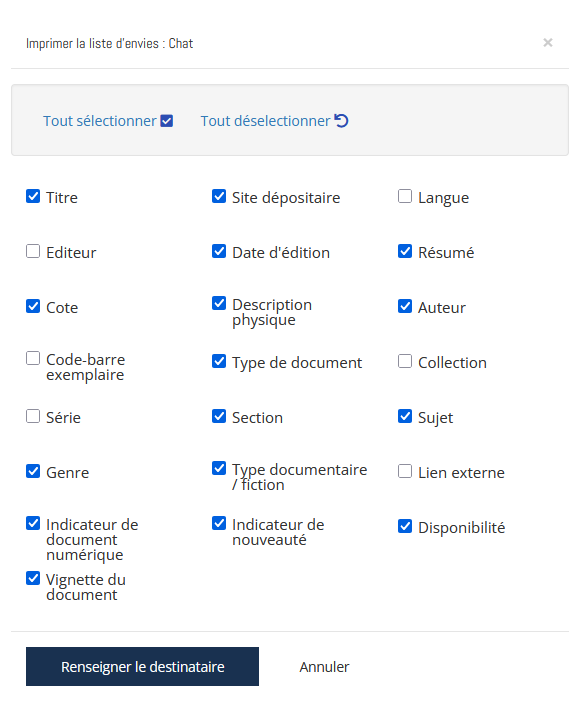Click the Tout sélectionner link
580x706 pixels.
pyautogui.click(x=108, y=121)
